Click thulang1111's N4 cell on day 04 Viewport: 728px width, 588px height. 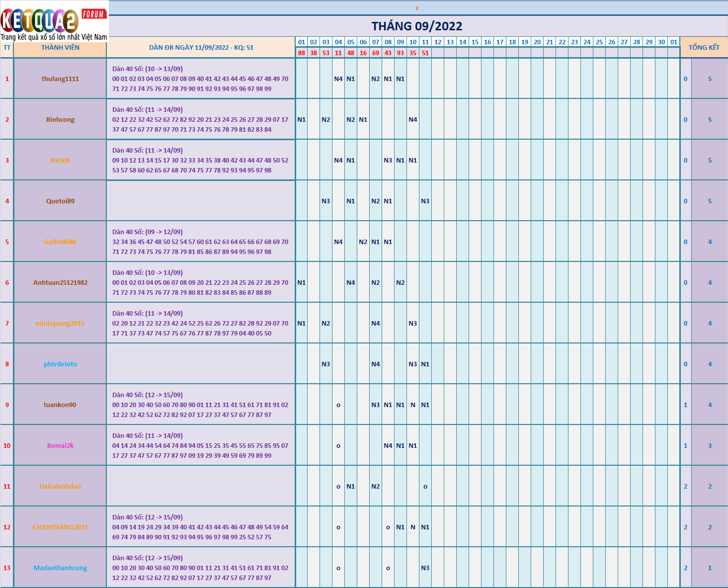coord(338,79)
